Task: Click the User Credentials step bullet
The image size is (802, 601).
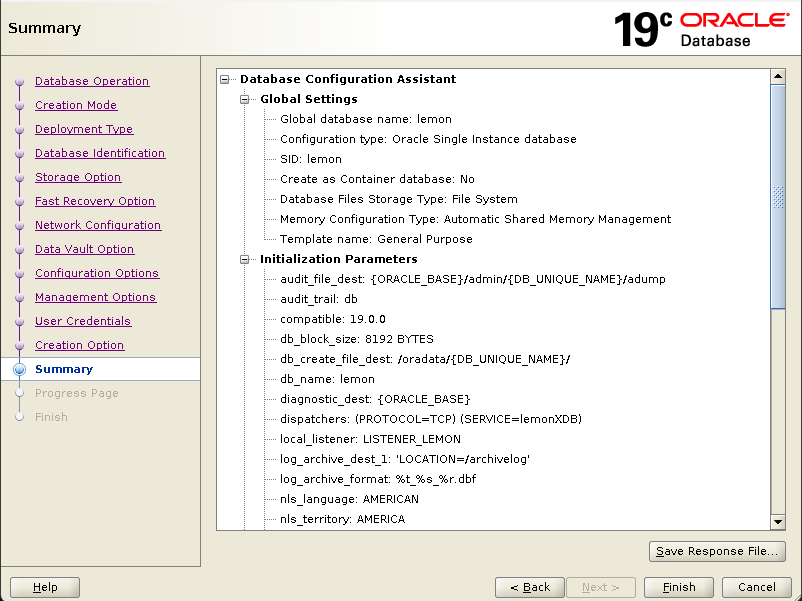Action: (x=19, y=322)
